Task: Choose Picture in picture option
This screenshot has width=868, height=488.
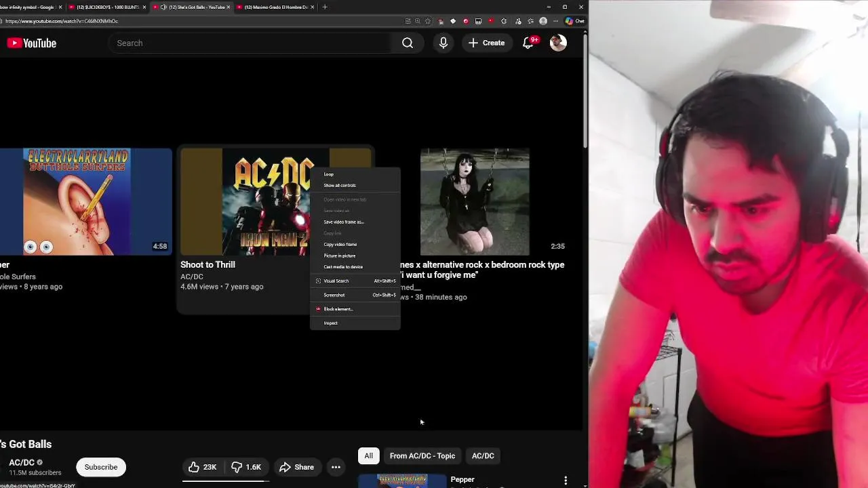Action: [x=355, y=256]
